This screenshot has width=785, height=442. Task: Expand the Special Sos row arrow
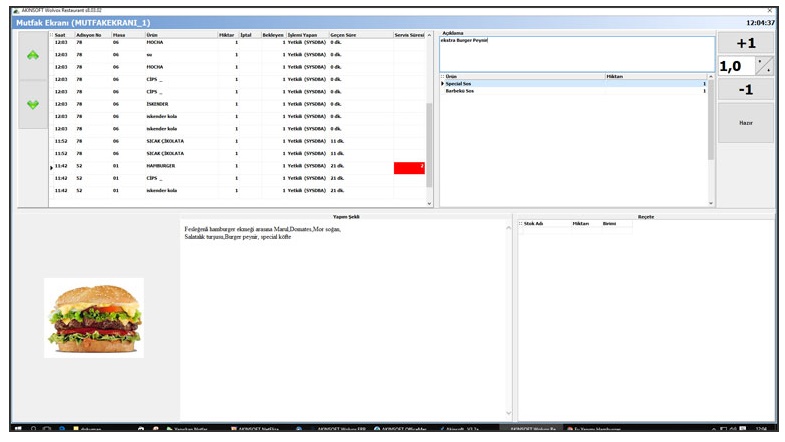(443, 83)
